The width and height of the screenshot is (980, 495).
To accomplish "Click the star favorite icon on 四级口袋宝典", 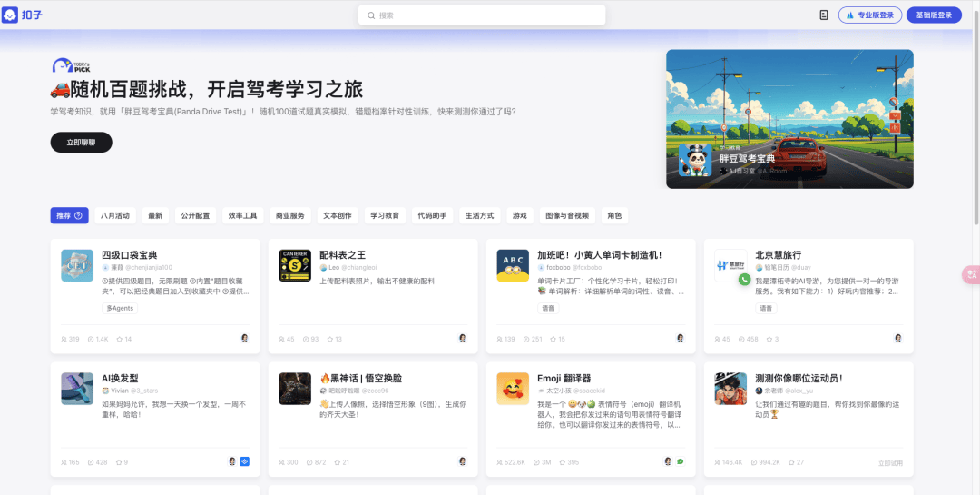I will pyautogui.click(x=118, y=339).
